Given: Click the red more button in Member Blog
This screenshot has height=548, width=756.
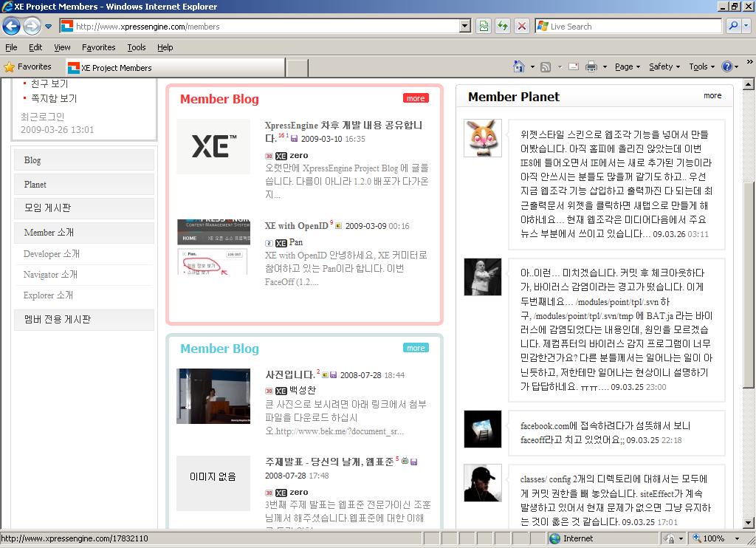Looking at the screenshot, I should click(416, 98).
